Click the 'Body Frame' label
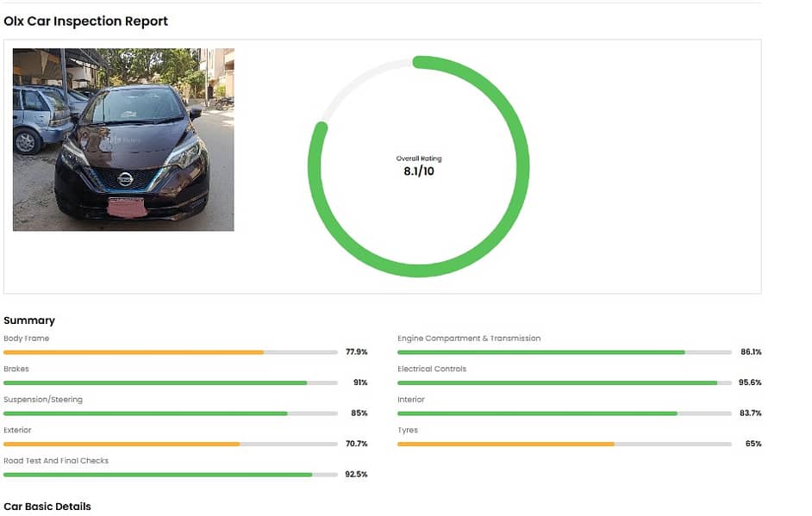 (27, 339)
